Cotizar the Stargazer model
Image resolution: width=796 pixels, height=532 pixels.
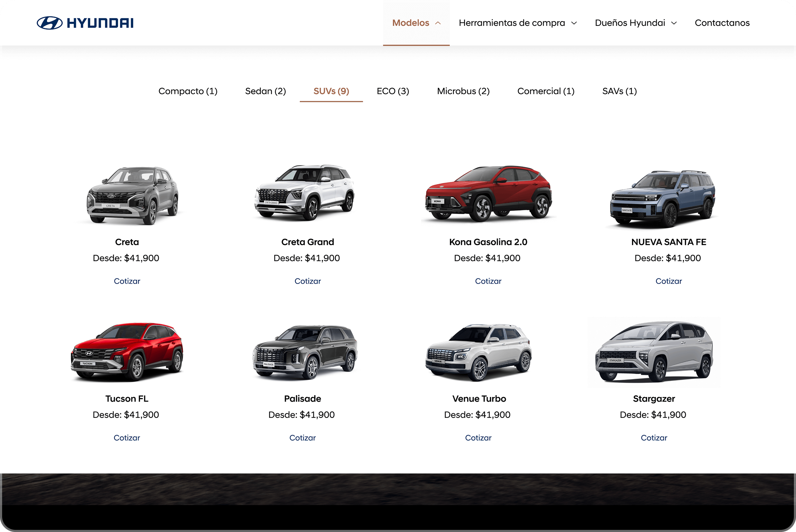654,438
